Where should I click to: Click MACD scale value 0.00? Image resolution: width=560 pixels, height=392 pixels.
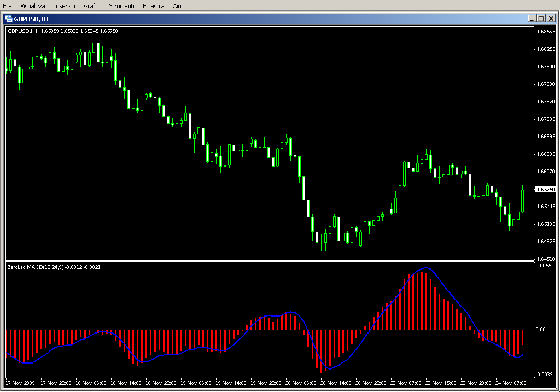[541, 330]
